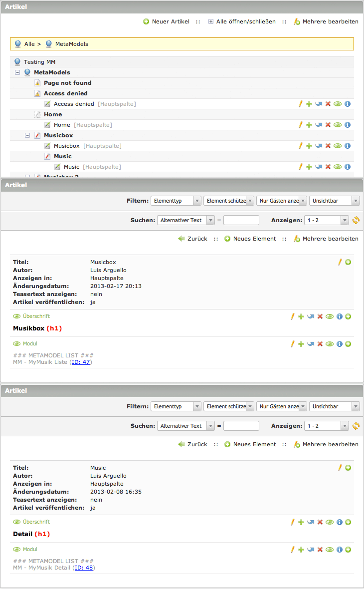
Task: Edit the Musikbox (h1) heading element
Action: pyautogui.click(x=293, y=316)
